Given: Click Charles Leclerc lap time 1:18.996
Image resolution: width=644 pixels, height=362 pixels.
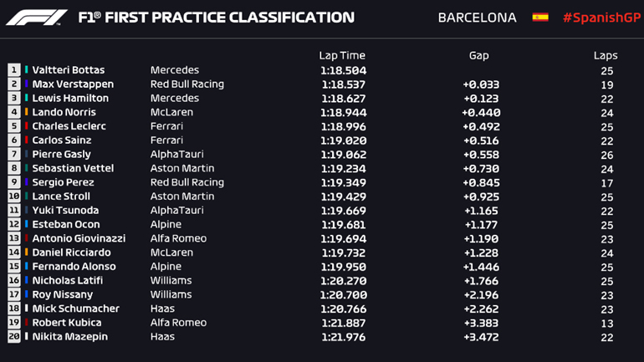Looking at the screenshot, I should pyautogui.click(x=343, y=126).
